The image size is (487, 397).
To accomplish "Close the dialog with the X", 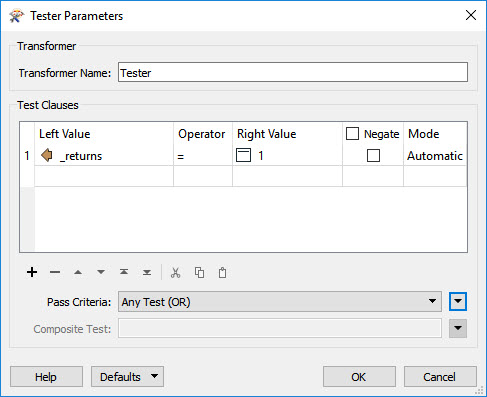I will click(471, 15).
